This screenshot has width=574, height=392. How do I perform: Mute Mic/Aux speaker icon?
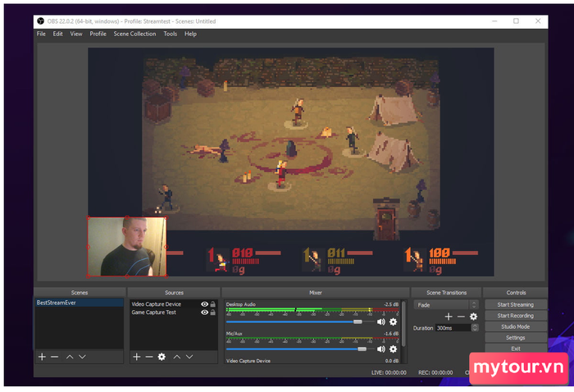[381, 349]
